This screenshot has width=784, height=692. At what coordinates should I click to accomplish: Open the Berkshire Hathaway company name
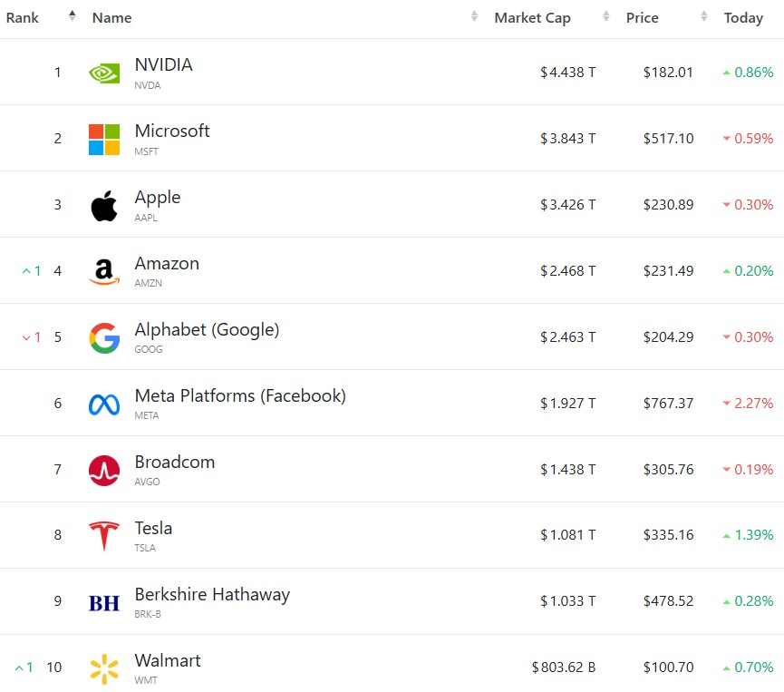click(x=212, y=594)
